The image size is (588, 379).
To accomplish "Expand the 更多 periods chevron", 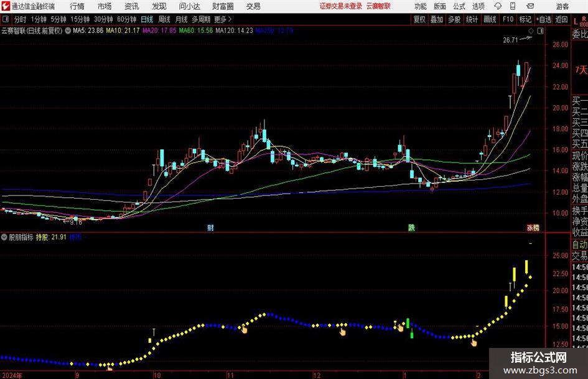I will pos(230,19).
